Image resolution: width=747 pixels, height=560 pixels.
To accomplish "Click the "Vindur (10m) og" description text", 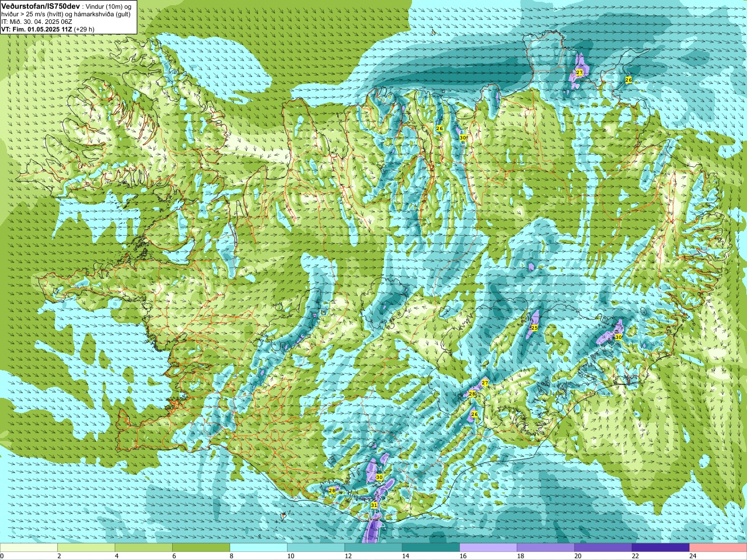I will pos(109,6).
